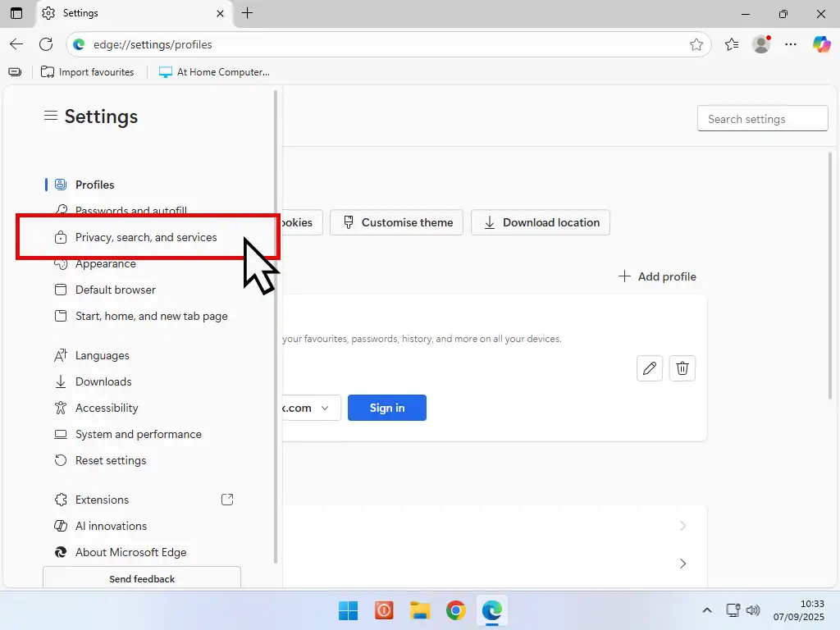Viewport: 840px width, 630px height.
Task: Expand the first chevron row below profile
Action: 682,526
